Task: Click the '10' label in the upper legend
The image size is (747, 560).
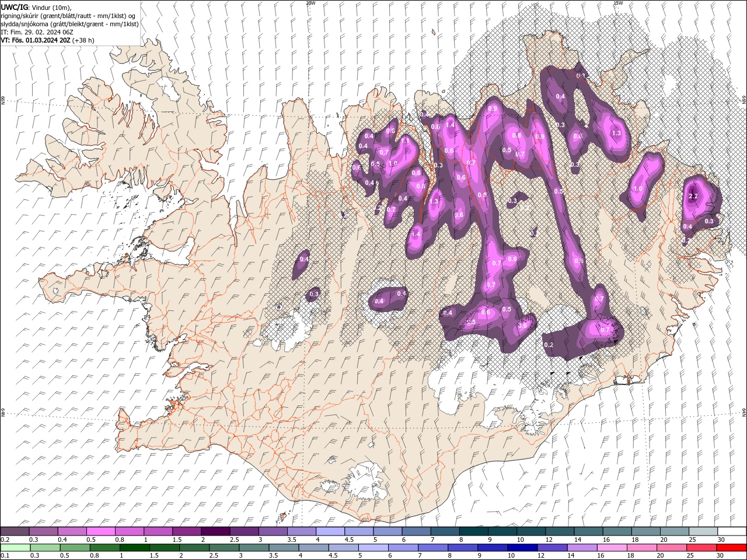Action: [520, 540]
